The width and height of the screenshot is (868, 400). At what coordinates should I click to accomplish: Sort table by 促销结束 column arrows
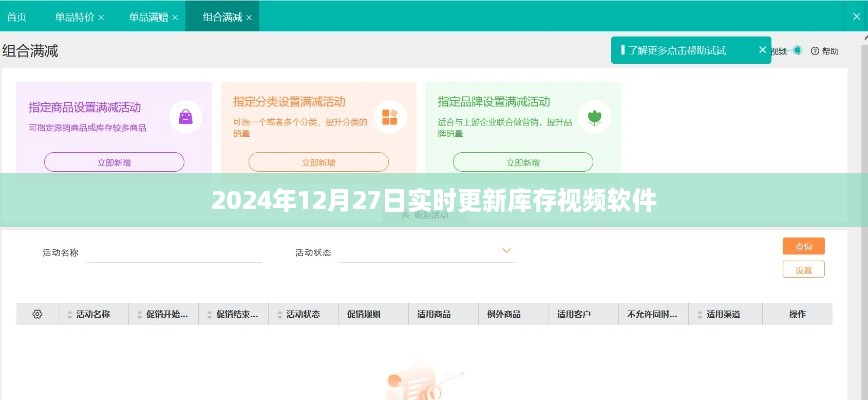209,315
